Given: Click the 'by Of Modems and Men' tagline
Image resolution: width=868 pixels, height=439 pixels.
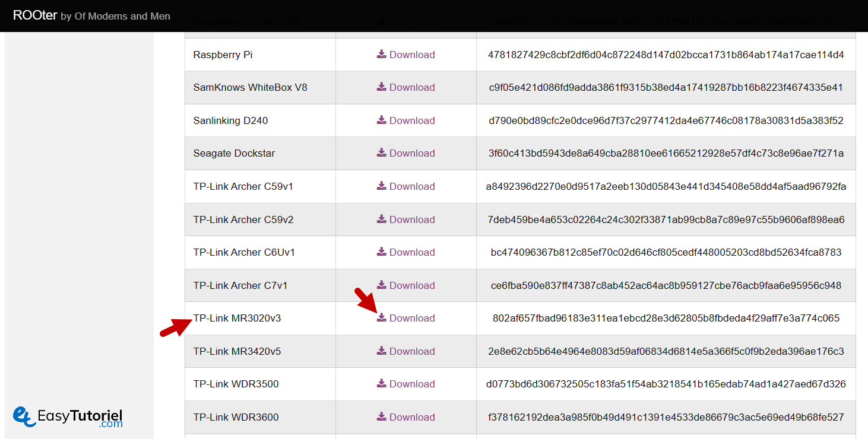Looking at the screenshot, I should pos(116,16).
